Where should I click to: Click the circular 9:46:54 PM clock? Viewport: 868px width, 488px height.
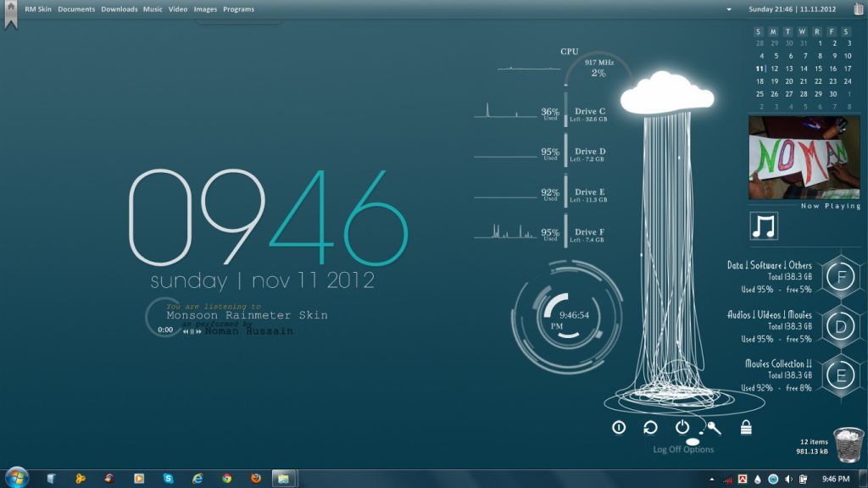[567, 319]
